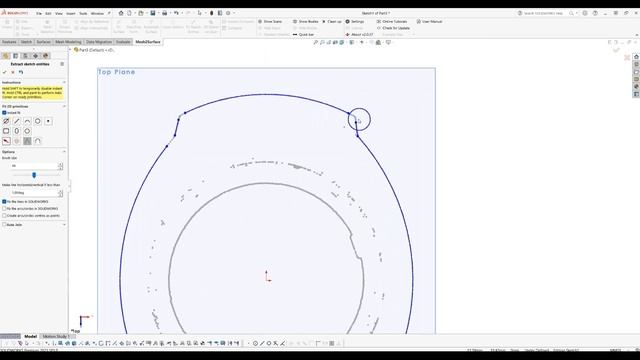Enable Fix the arcs/circles in SOLIDWORKS checkbox

click(x=4, y=209)
